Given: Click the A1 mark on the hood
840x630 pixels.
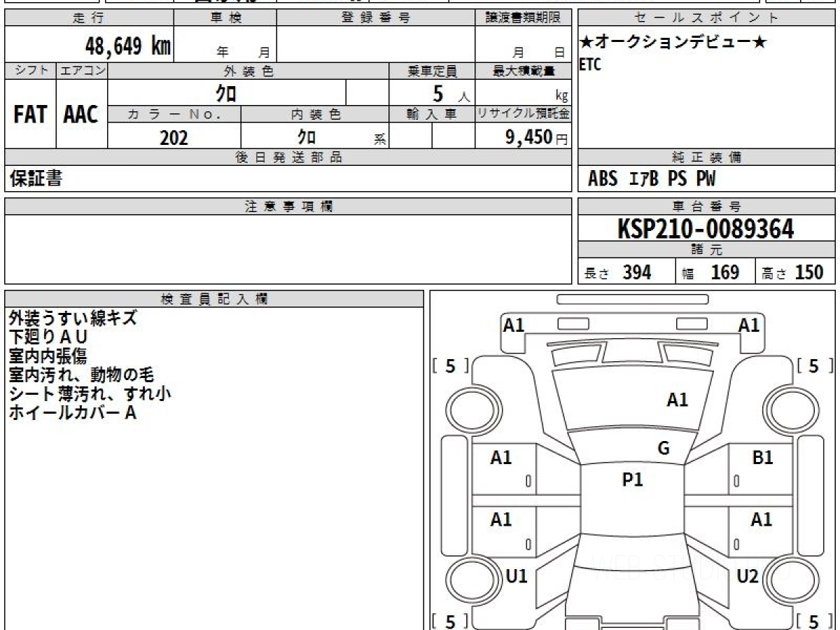Looking at the screenshot, I should pos(677,400).
